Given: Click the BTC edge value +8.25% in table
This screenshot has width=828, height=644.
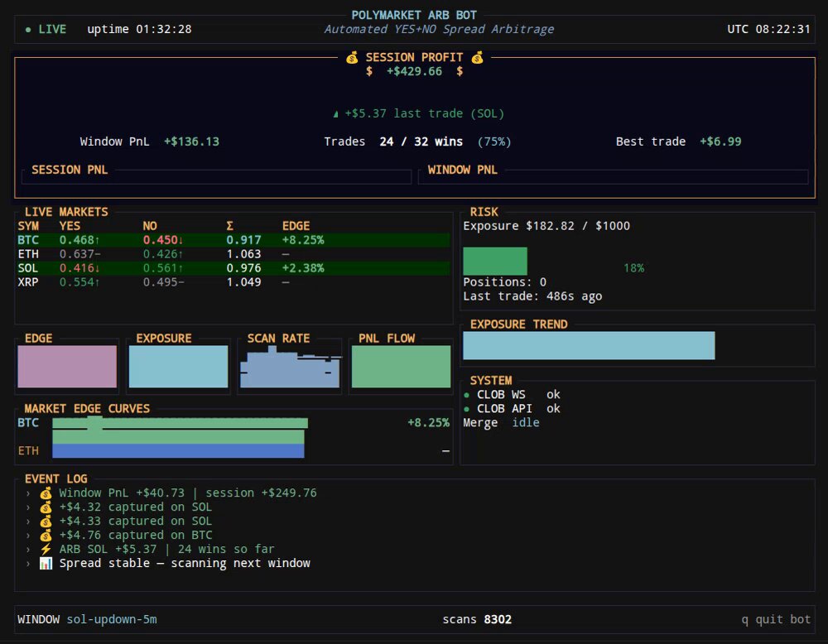Looking at the screenshot, I should (x=303, y=240).
